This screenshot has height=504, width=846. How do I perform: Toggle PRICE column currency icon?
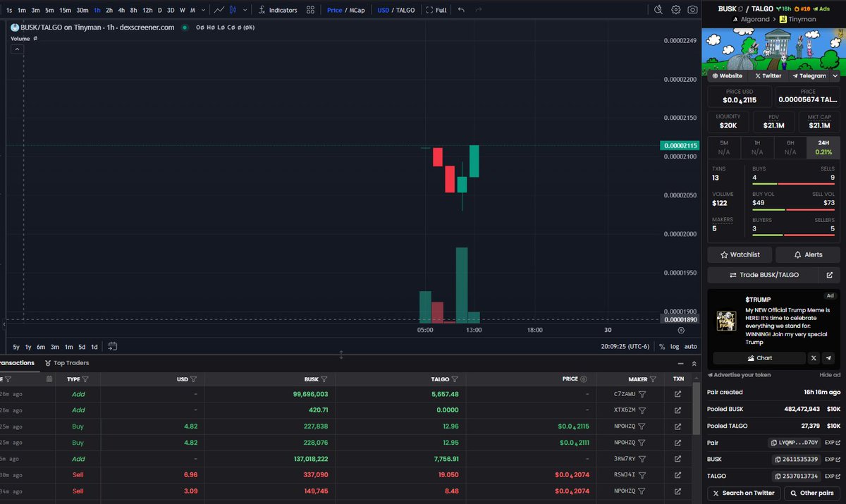pos(584,379)
